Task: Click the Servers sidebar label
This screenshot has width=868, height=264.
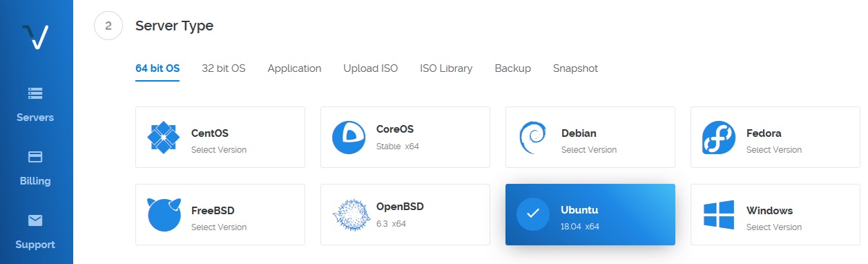Action: click(35, 117)
